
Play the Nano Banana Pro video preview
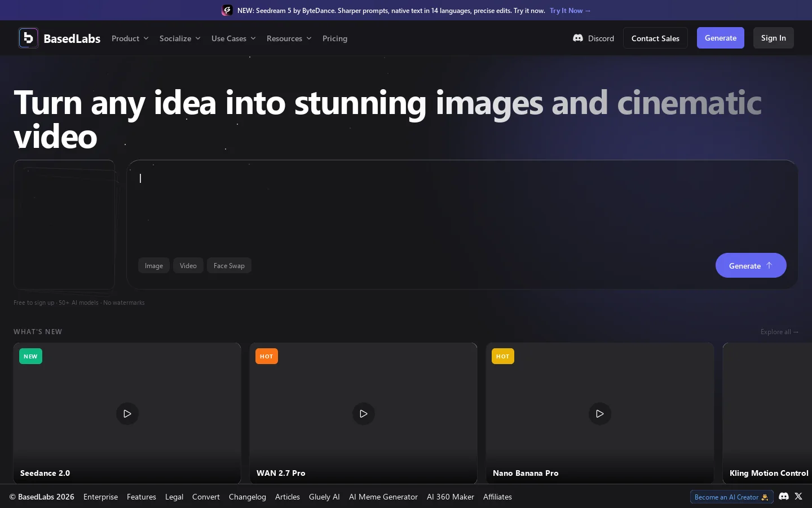(600, 414)
